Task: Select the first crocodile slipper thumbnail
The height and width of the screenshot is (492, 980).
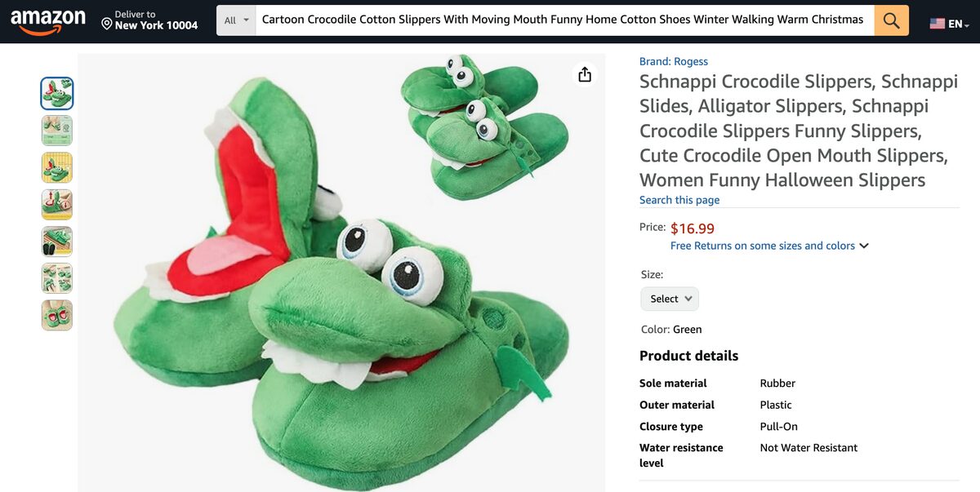Action: point(56,93)
